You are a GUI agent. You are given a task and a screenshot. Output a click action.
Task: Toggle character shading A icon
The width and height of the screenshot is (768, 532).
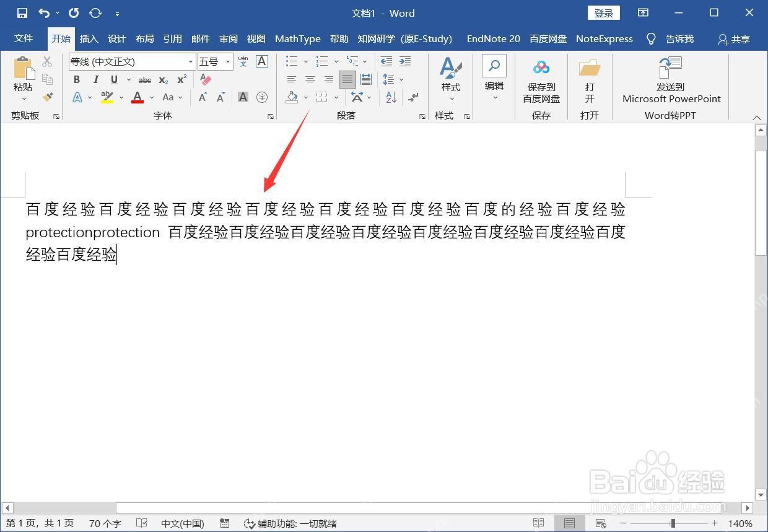243,97
